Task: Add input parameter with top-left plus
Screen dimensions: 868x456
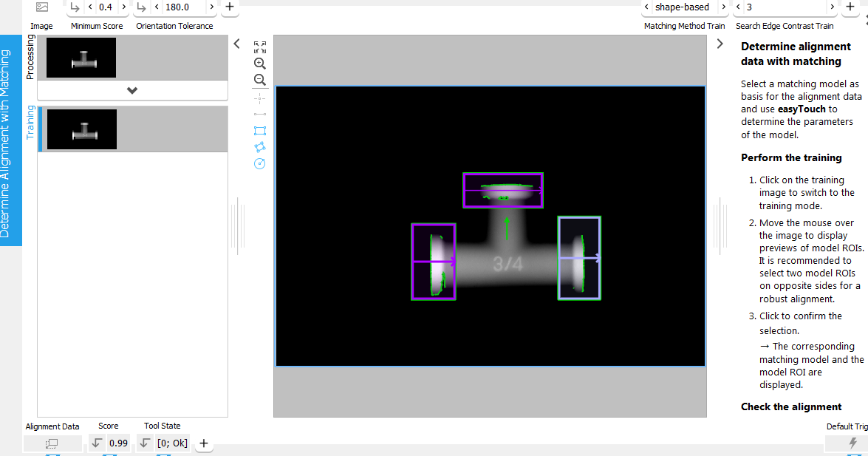Action: tap(230, 7)
